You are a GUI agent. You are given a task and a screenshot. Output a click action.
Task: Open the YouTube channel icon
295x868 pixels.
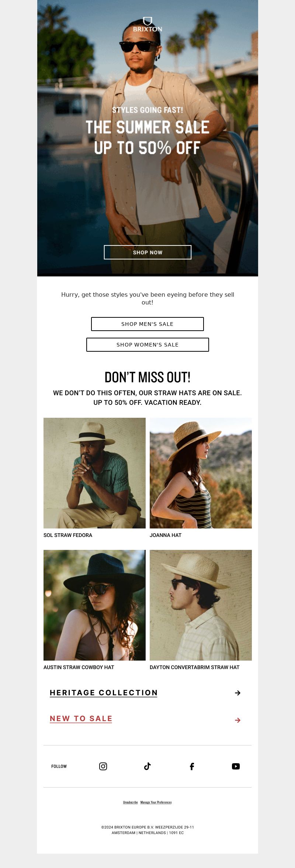pos(236,766)
